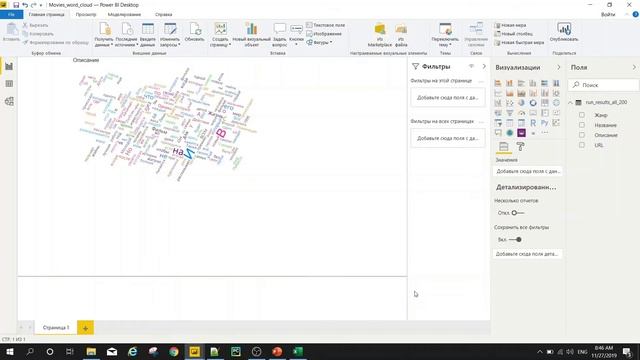The width and height of the screenshot is (640, 360).
Task: Click the Save icon in title bar
Action: (16, 5)
